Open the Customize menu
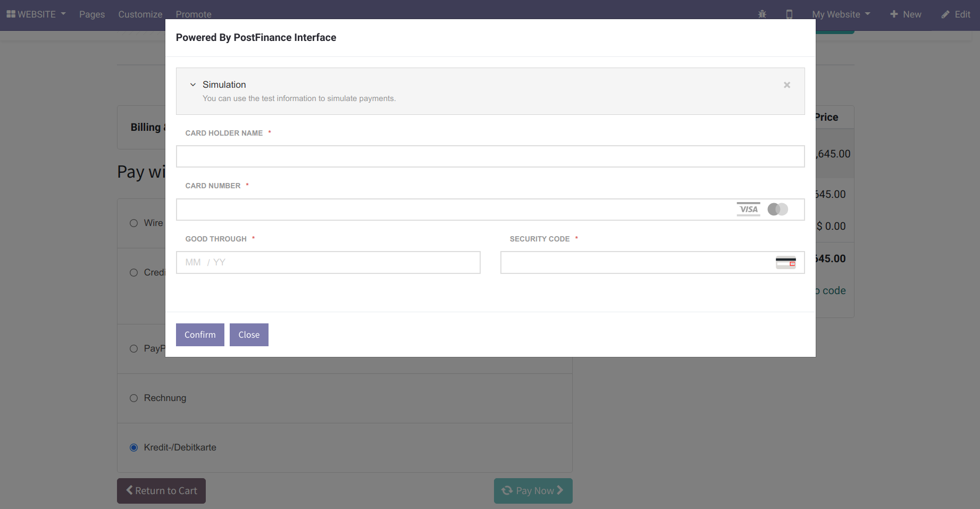Image resolution: width=980 pixels, height=509 pixels. pos(140,14)
